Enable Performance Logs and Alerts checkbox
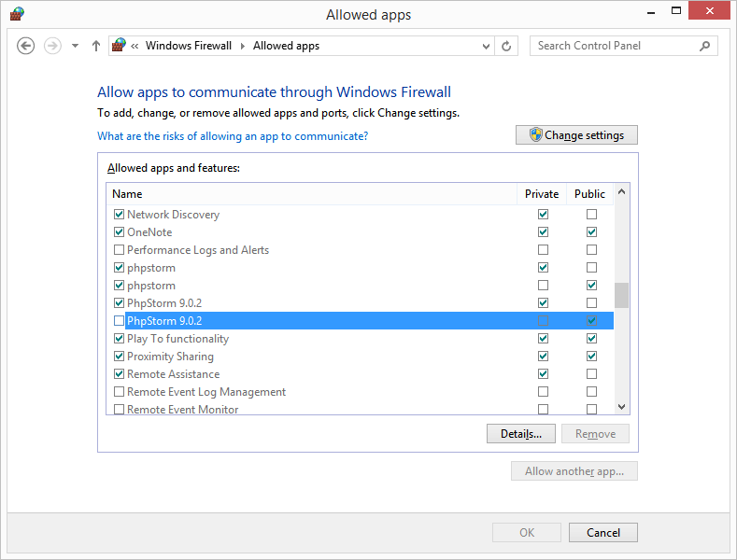This screenshot has height=560, width=737. [x=119, y=249]
